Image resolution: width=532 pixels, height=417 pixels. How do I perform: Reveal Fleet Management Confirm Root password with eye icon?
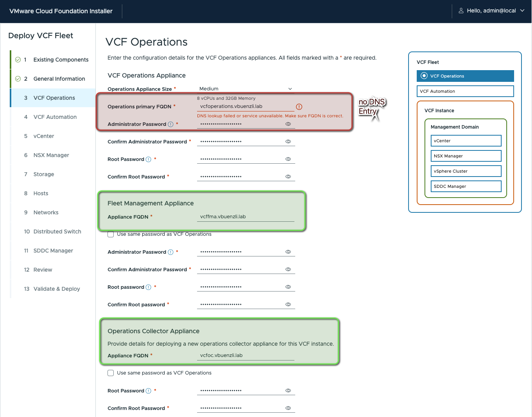(x=288, y=304)
